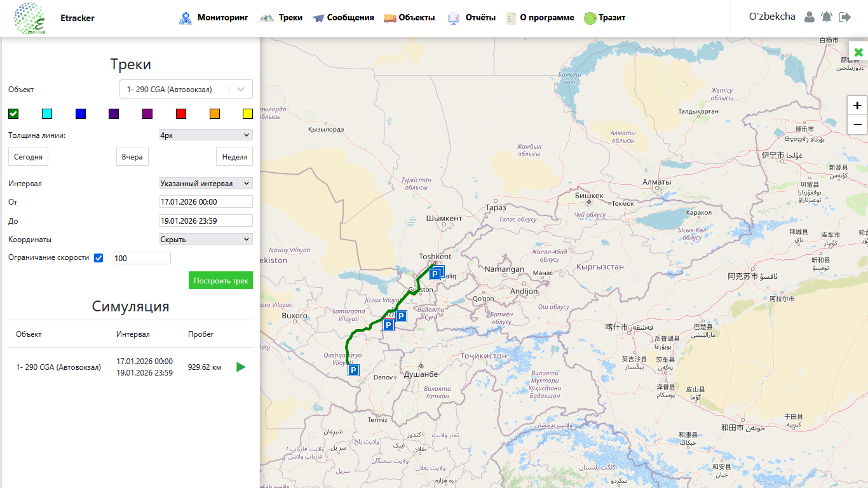Play the simulation for 1- 290 CGA
The width and height of the screenshot is (868, 488).
click(x=241, y=367)
